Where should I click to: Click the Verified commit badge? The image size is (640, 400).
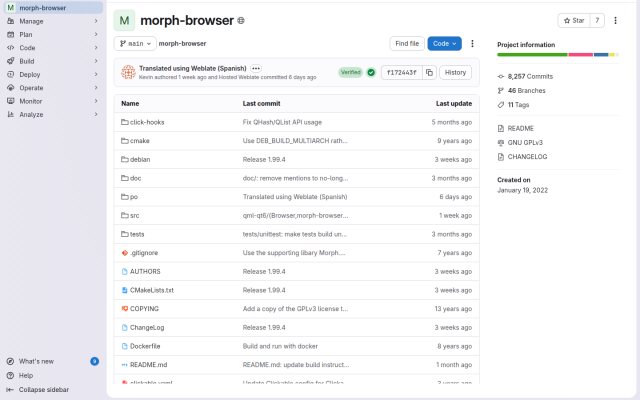(x=350, y=72)
